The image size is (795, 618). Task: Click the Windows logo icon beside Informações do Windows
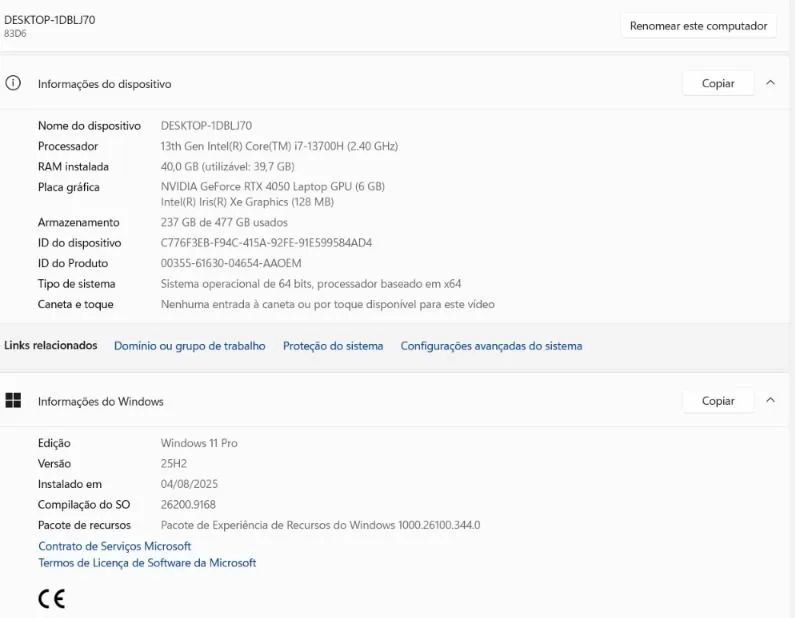[x=13, y=401]
